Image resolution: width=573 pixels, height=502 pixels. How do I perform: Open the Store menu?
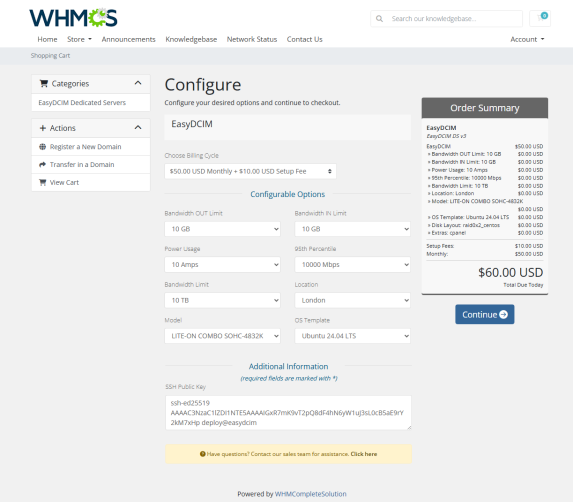pyautogui.click(x=79, y=39)
